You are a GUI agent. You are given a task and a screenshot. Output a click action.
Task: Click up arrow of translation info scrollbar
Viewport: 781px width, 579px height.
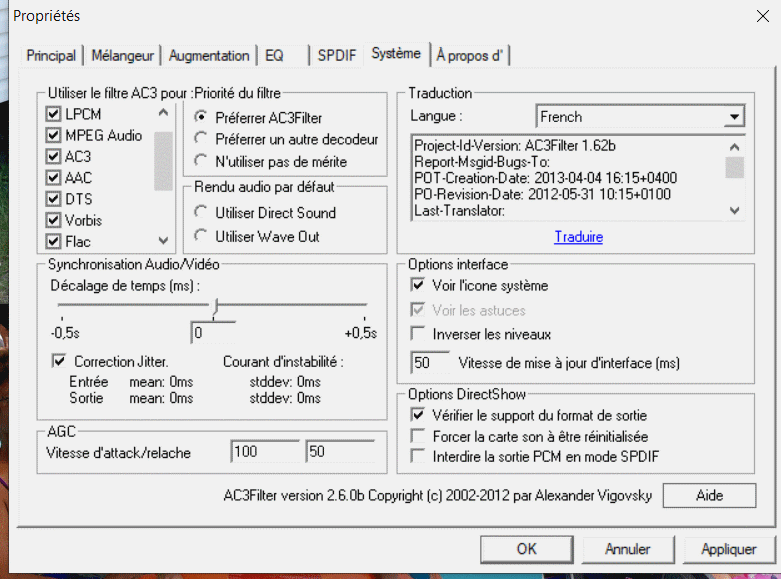(x=734, y=146)
